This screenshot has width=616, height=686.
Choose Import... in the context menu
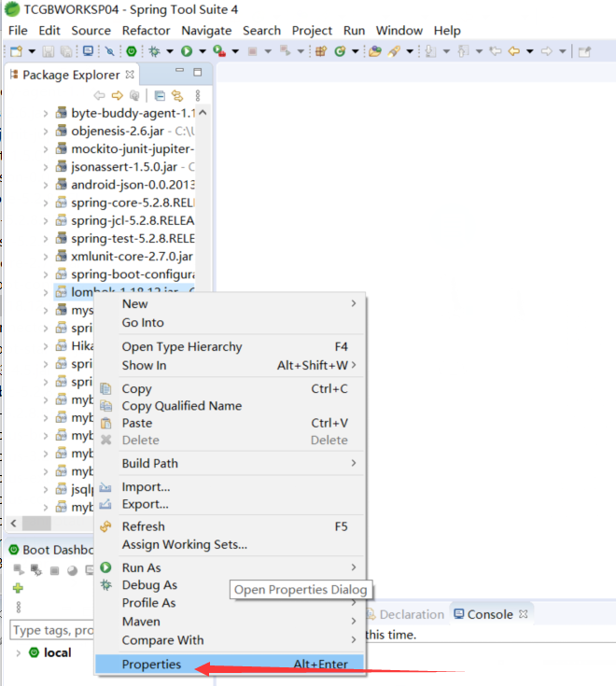pyautogui.click(x=230, y=487)
